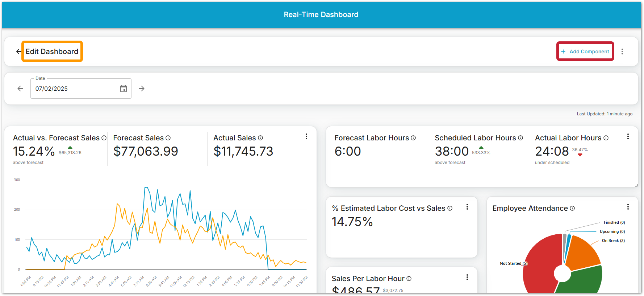Image resolution: width=644 pixels, height=296 pixels.
Task: Open Employee Attendance card options menu
Action: (628, 207)
